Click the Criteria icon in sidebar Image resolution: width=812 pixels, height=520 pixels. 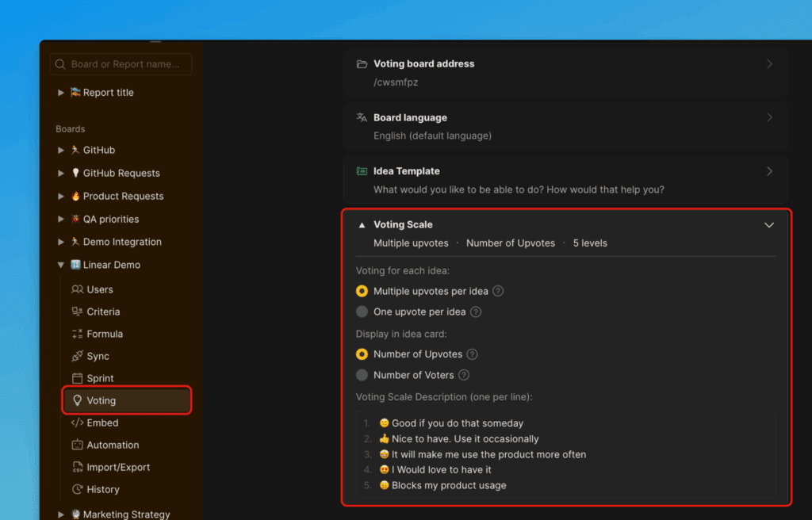point(77,312)
